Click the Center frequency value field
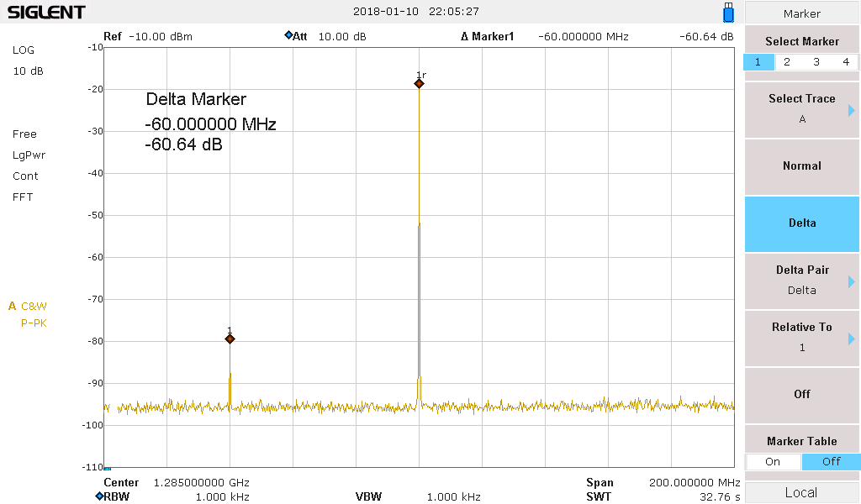 click(x=201, y=483)
